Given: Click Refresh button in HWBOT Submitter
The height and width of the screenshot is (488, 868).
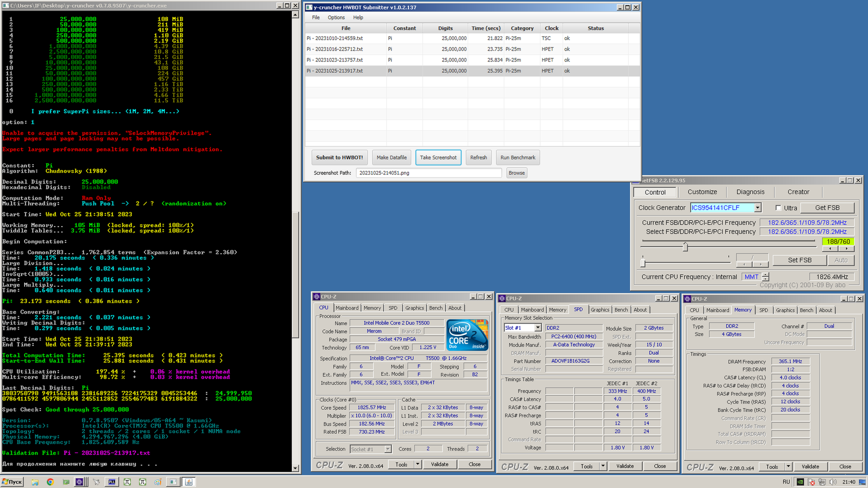Looking at the screenshot, I should [478, 158].
